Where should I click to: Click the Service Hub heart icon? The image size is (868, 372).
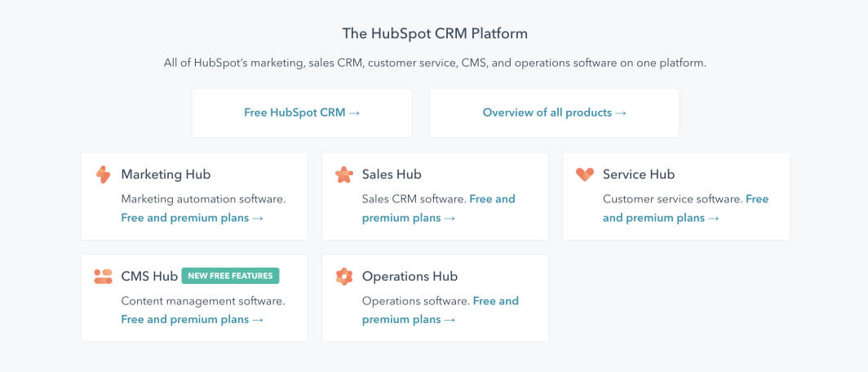pos(585,175)
